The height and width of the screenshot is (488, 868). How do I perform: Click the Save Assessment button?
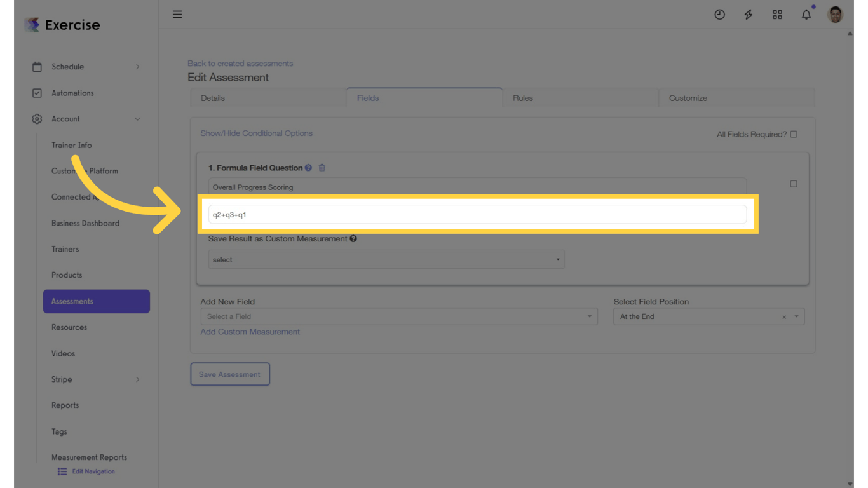[230, 374]
